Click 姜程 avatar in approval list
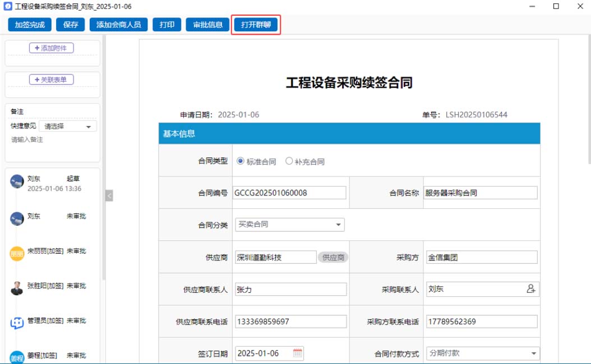 point(17,357)
